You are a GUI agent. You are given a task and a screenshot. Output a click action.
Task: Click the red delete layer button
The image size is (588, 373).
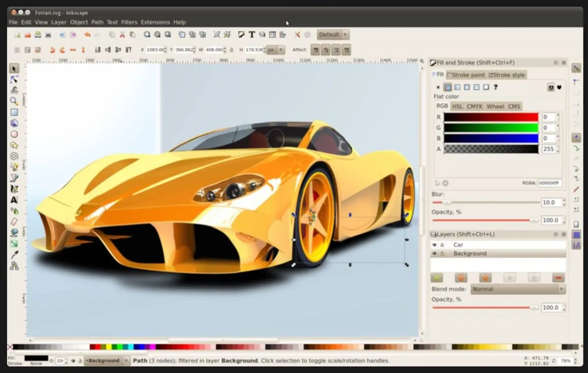558,278
